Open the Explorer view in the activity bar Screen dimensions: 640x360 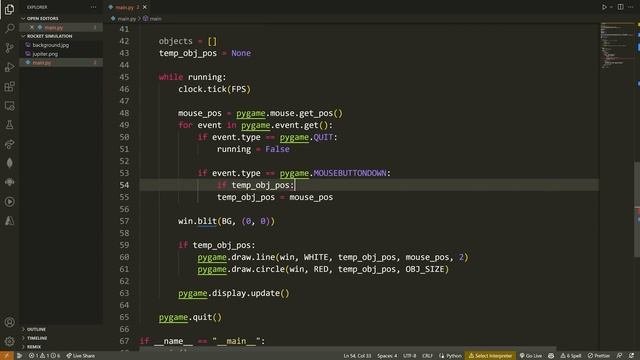pyautogui.click(x=9, y=9)
